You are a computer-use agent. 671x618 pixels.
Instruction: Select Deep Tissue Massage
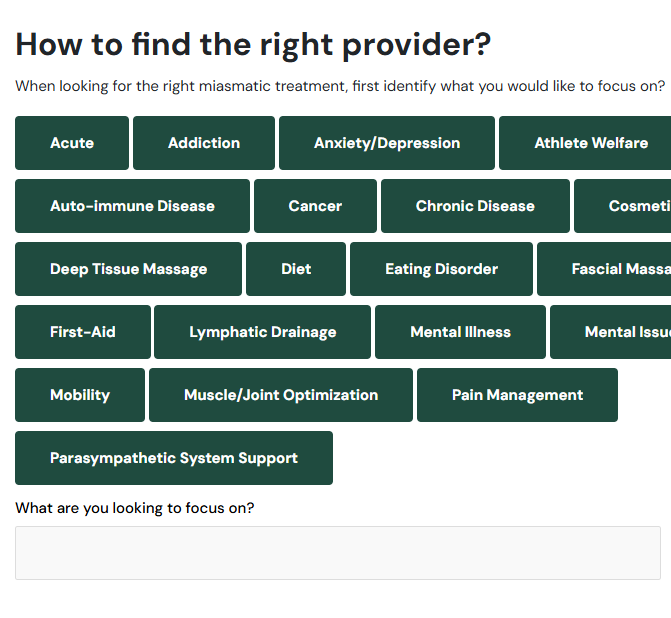coord(128,269)
